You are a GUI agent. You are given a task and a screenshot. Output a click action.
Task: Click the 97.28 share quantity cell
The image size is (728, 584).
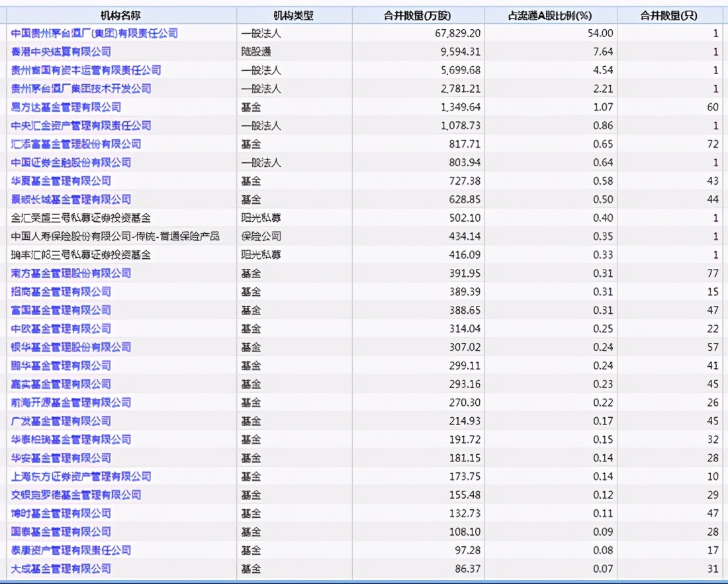click(467, 550)
